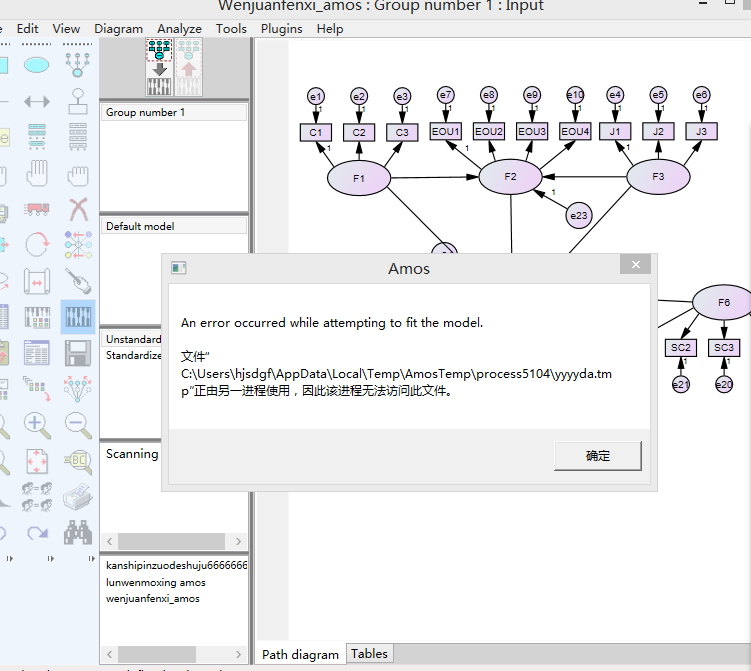Screen dimensions: 751x671
Task: Click the save path diagram floppy icon
Action: tap(78, 353)
